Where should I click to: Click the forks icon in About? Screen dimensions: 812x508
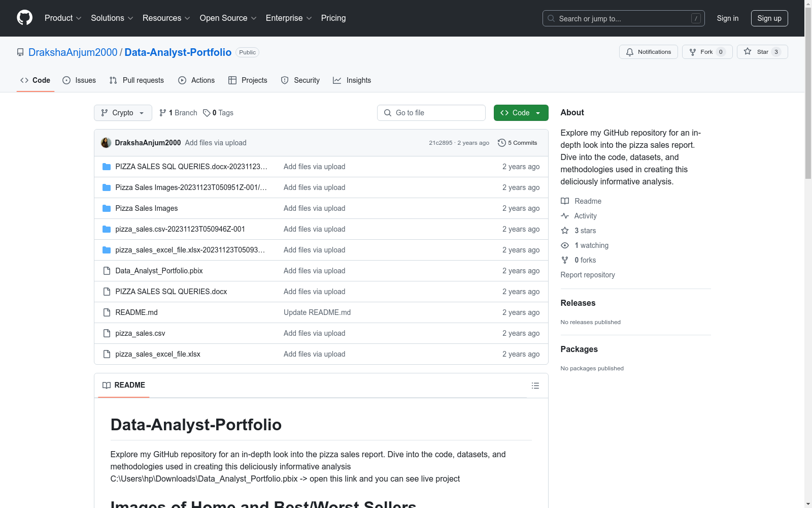coord(565,260)
